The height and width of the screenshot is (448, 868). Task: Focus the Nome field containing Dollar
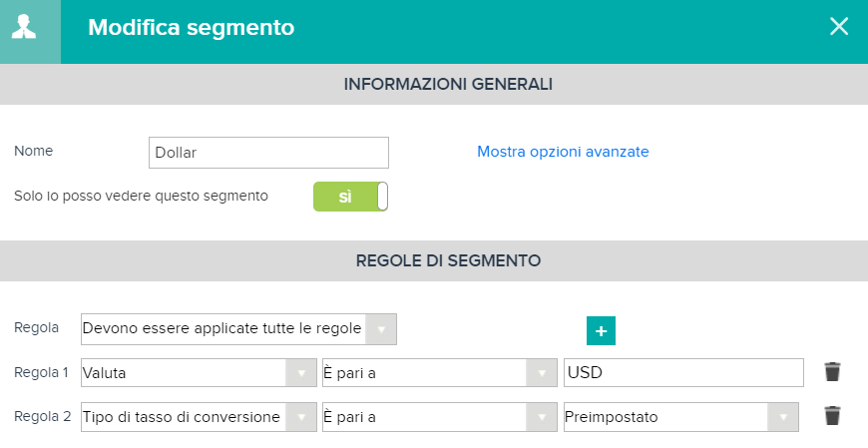(x=268, y=153)
